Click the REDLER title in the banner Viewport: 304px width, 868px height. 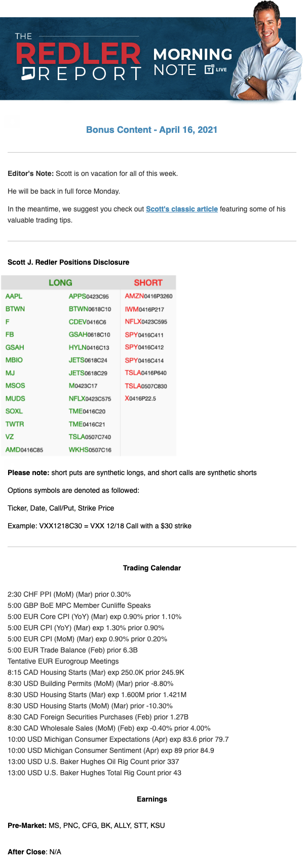78,54
